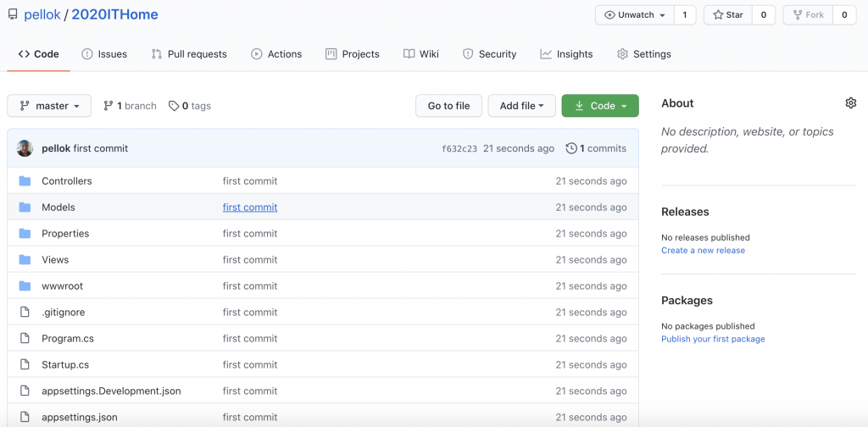Click the branch count icon
This screenshot has height=427, width=868.
[108, 106]
